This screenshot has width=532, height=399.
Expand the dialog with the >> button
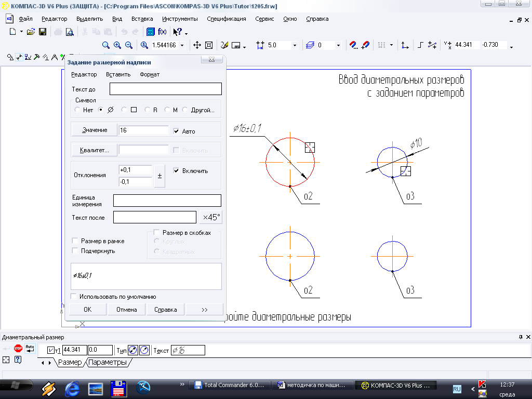coord(205,310)
